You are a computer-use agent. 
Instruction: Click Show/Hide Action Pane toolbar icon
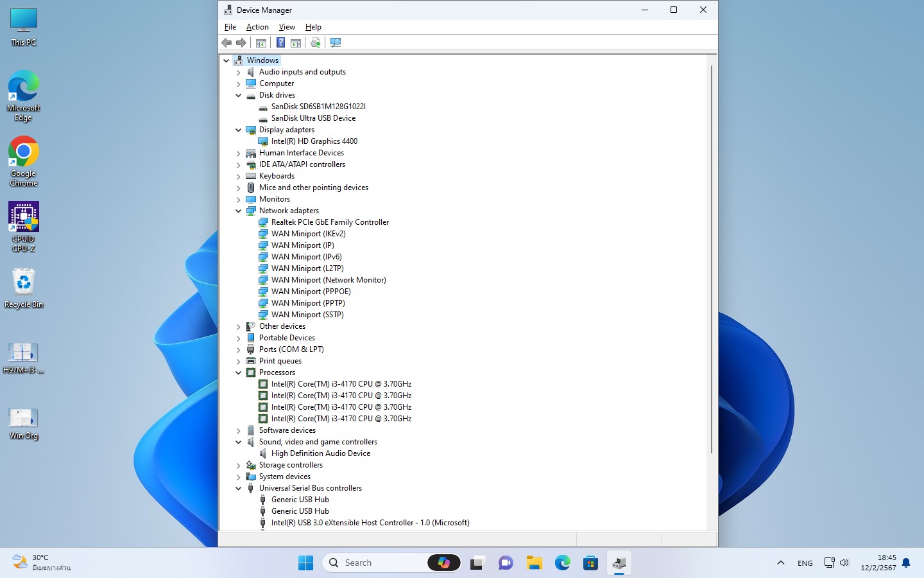coord(296,43)
